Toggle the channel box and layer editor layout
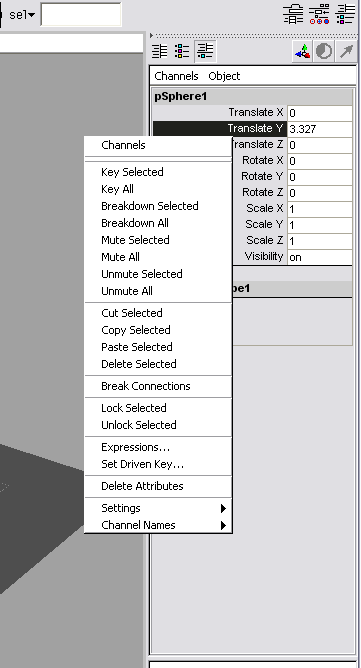Screen dimensions: 361x668 click(x=205, y=51)
